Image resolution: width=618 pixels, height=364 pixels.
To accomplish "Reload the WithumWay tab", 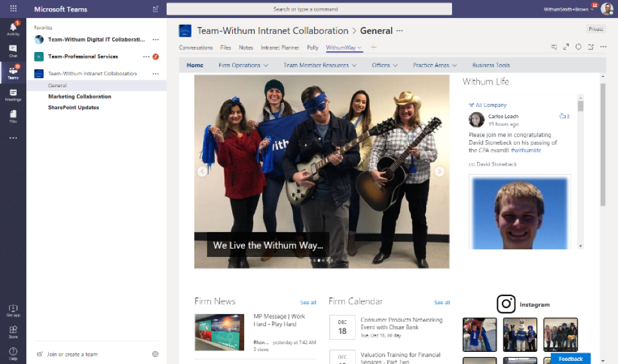I will [578, 47].
